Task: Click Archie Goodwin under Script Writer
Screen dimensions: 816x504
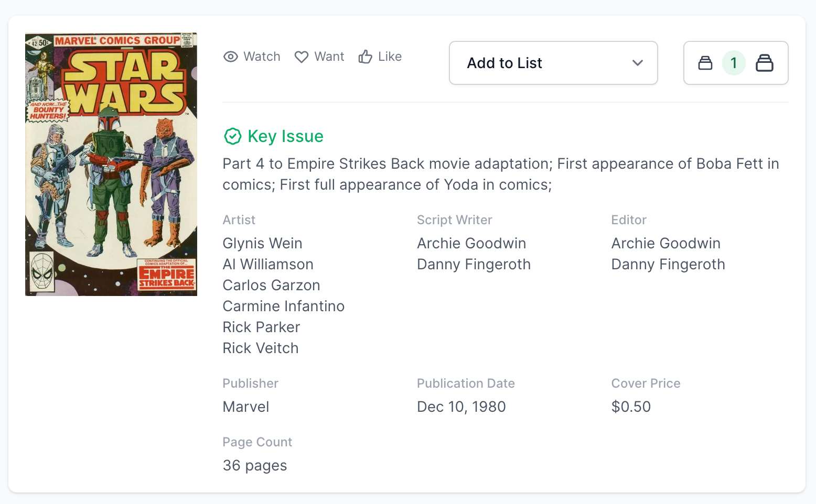Action: pyautogui.click(x=471, y=243)
